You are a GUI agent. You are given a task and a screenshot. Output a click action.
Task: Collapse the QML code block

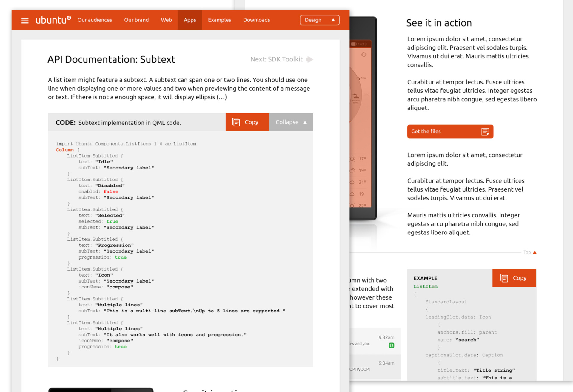291,122
